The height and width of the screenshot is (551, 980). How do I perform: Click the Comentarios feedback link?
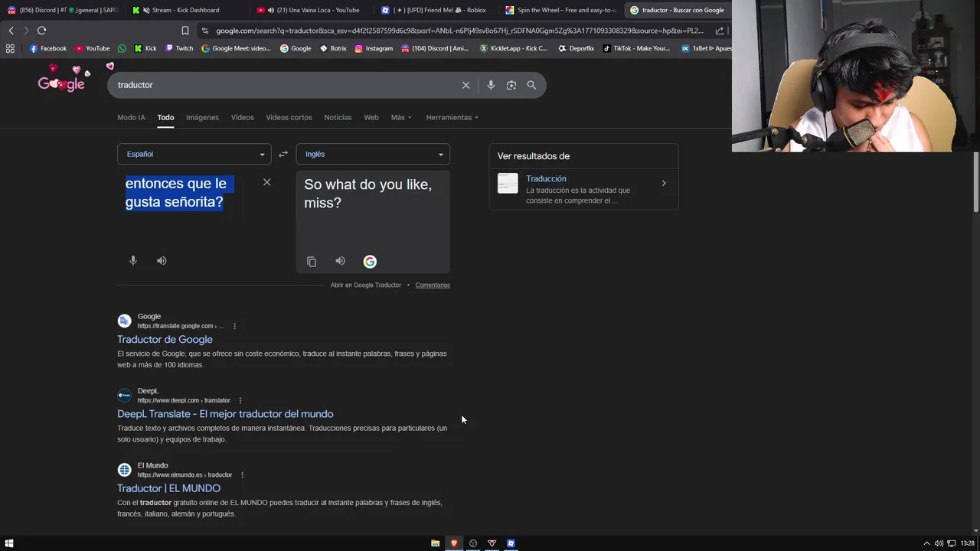(433, 285)
